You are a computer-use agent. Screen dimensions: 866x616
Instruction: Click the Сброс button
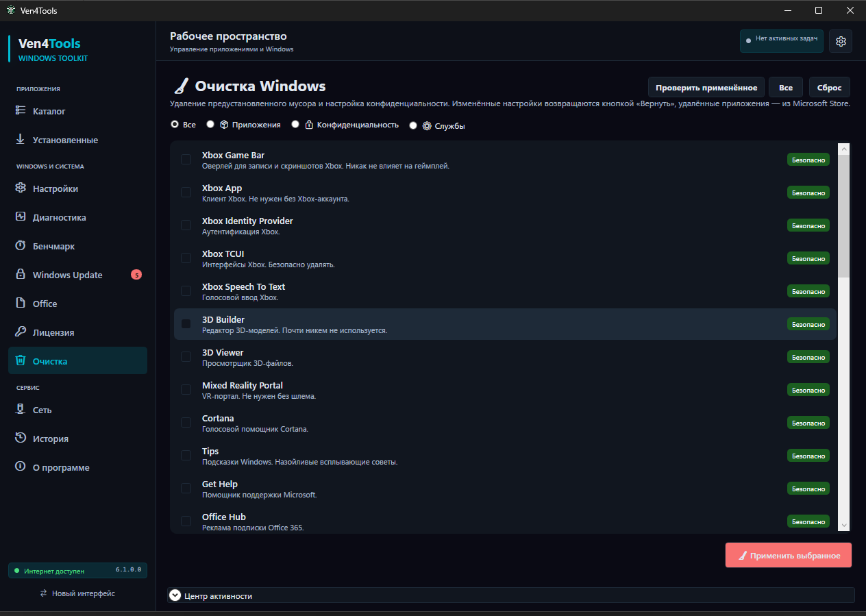coord(830,88)
